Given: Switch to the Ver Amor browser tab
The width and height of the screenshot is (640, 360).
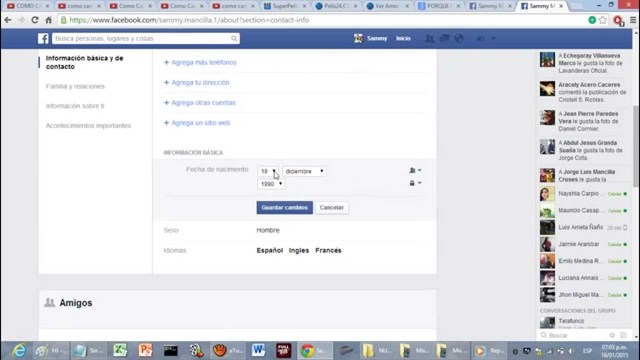Looking at the screenshot, I should 388,6.
